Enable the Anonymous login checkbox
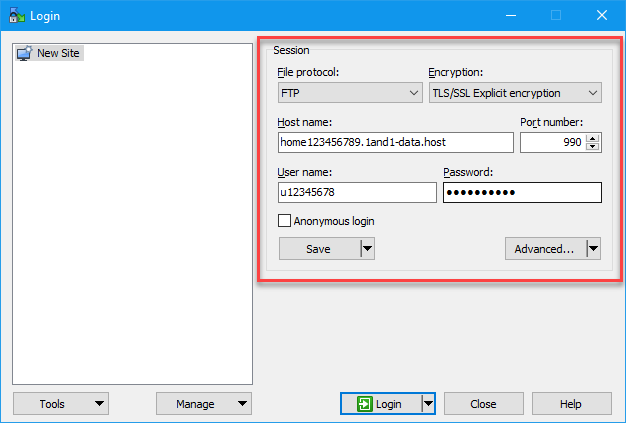The height and width of the screenshot is (423, 626). pos(285,221)
